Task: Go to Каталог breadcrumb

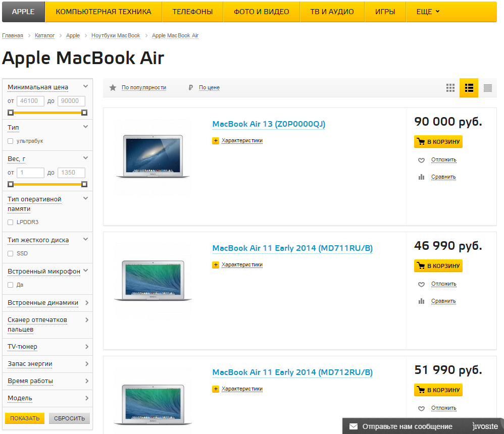Action: tap(44, 35)
